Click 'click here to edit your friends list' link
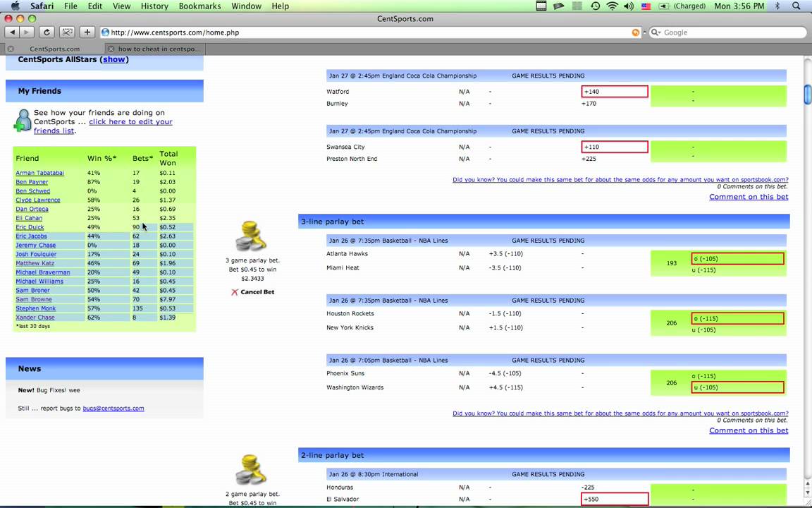This screenshot has width=812, height=508. pos(103,126)
